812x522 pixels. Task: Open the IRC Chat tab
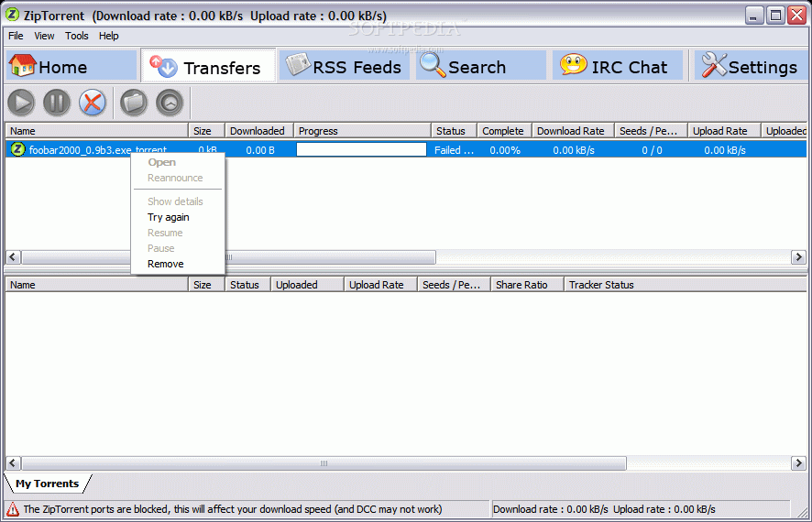coord(618,66)
